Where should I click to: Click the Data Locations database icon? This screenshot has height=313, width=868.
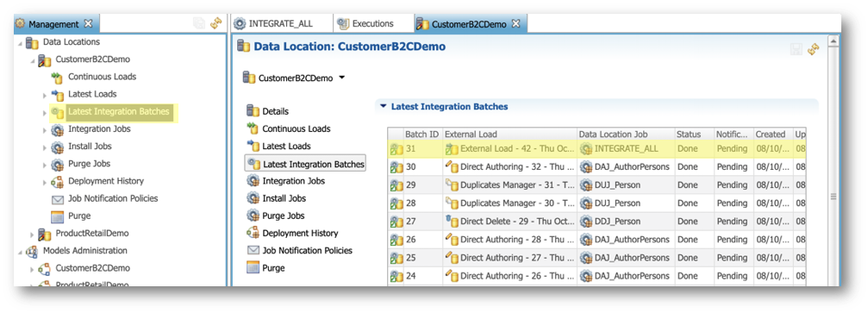[32, 42]
